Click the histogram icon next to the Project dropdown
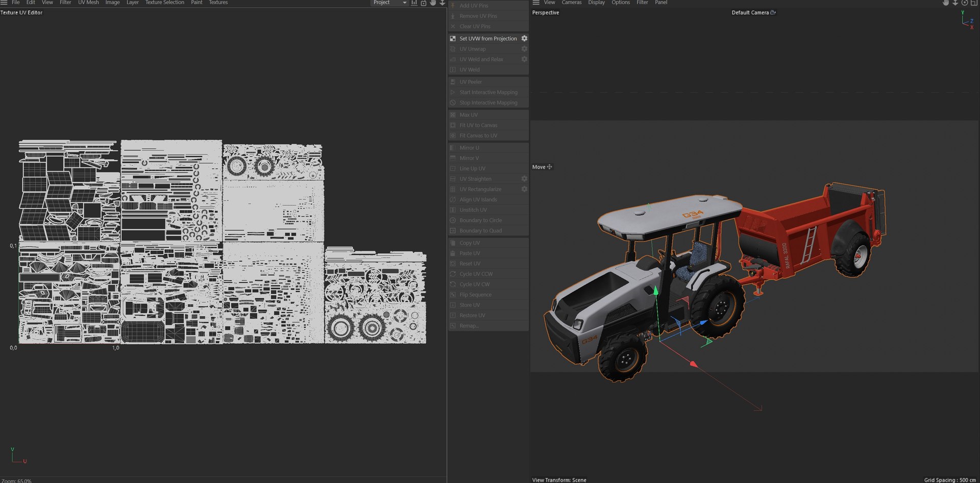Viewport: 980px width, 483px height. [414, 3]
